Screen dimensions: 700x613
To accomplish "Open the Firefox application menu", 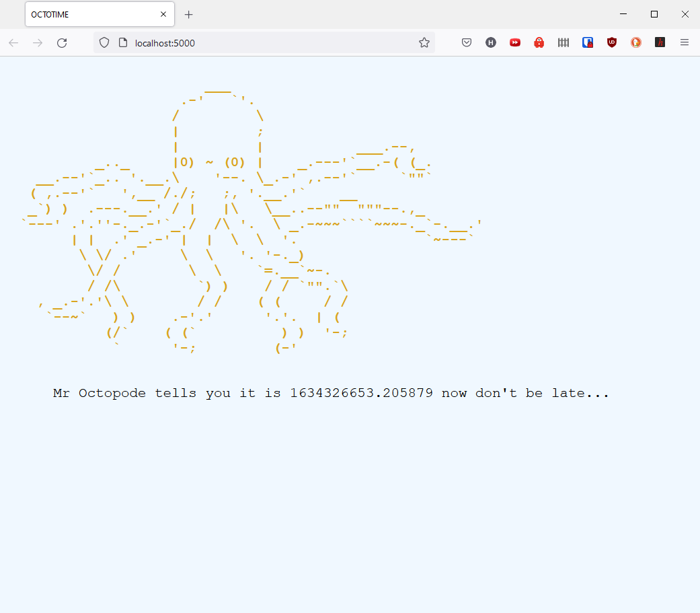I will [685, 43].
